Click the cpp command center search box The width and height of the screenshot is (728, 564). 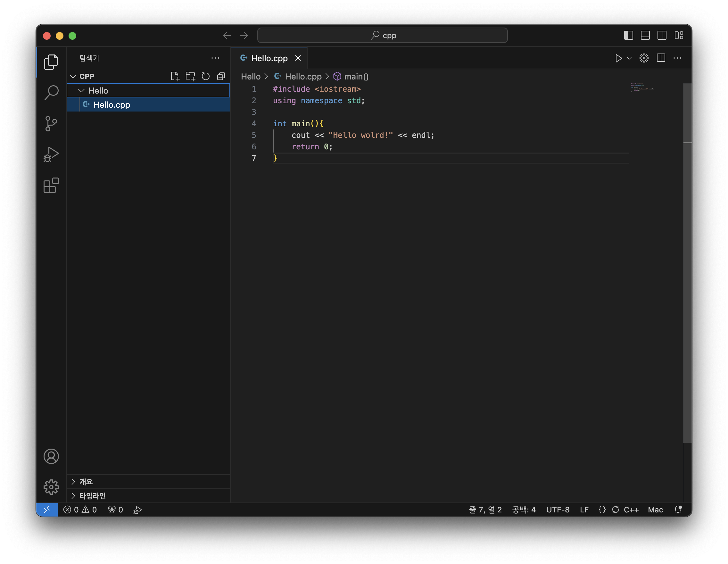[x=382, y=35]
